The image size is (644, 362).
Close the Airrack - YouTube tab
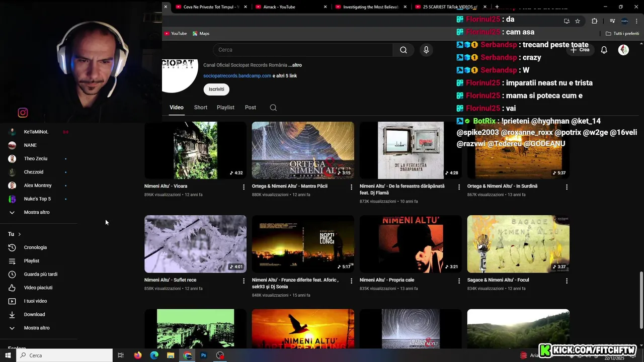point(326,7)
